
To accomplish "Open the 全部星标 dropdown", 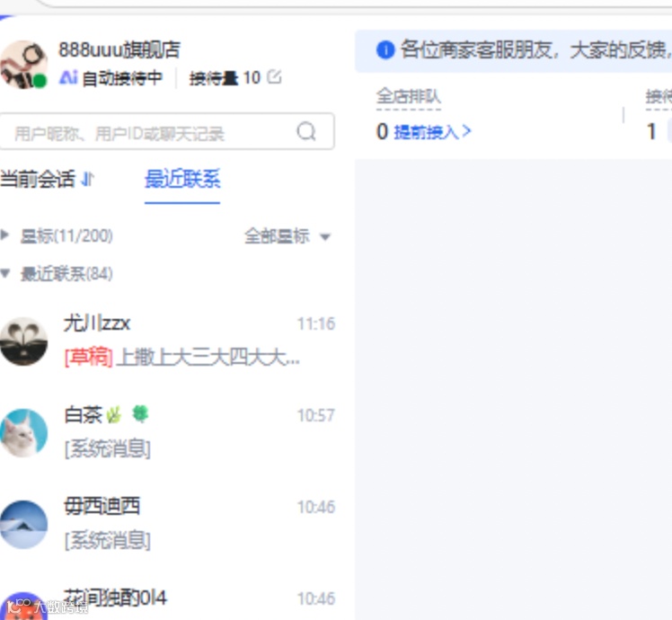I will point(287,235).
